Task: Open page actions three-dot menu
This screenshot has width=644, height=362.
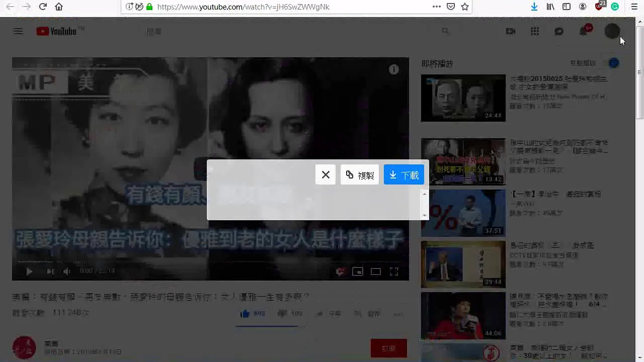Action: tap(437, 7)
